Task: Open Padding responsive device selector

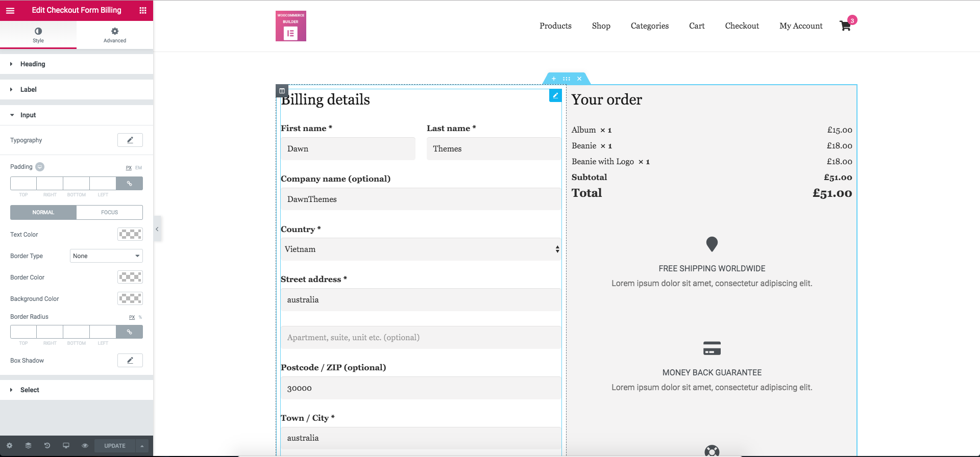Action: (x=40, y=166)
